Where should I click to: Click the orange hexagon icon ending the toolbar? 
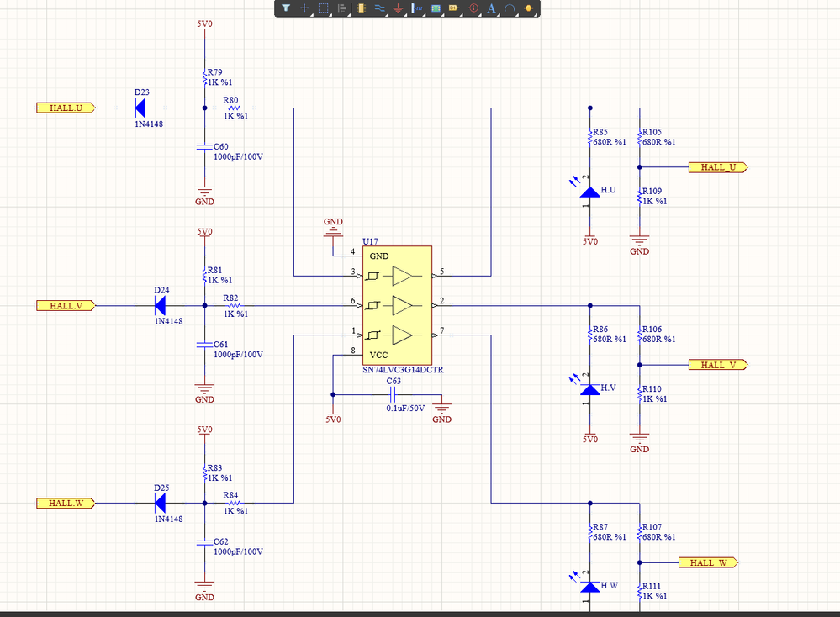pyautogui.click(x=528, y=8)
